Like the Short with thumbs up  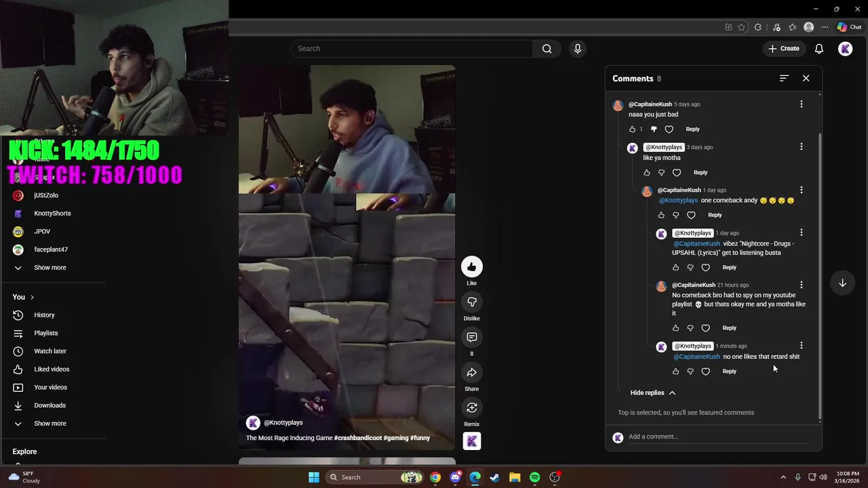pos(471,267)
